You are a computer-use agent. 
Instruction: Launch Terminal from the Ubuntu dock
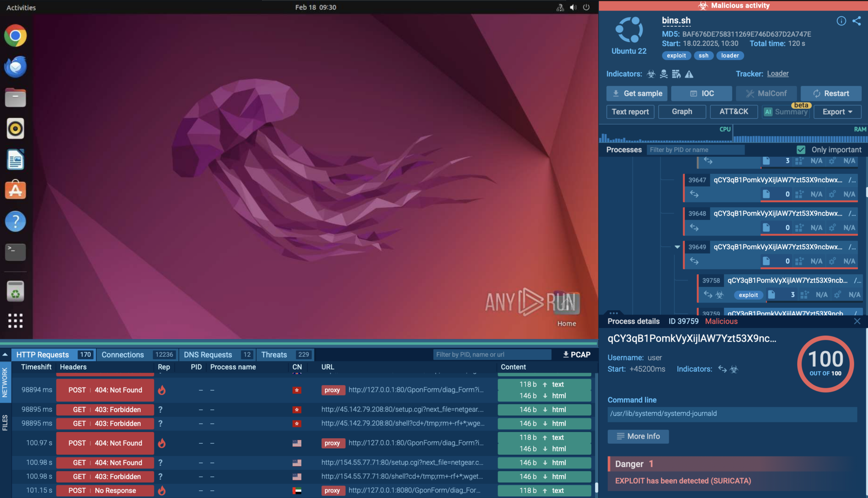pyautogui.click(x=16, y=252)
